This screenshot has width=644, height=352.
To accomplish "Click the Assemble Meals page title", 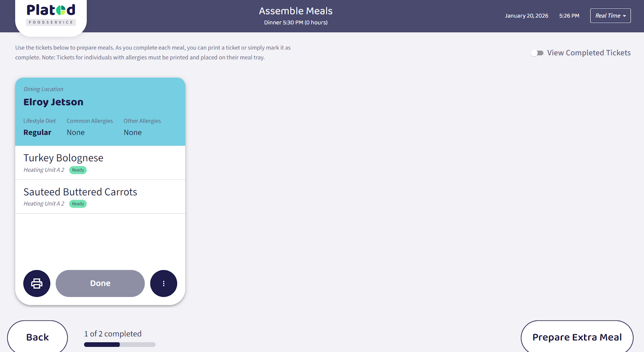I will (295, 11).
